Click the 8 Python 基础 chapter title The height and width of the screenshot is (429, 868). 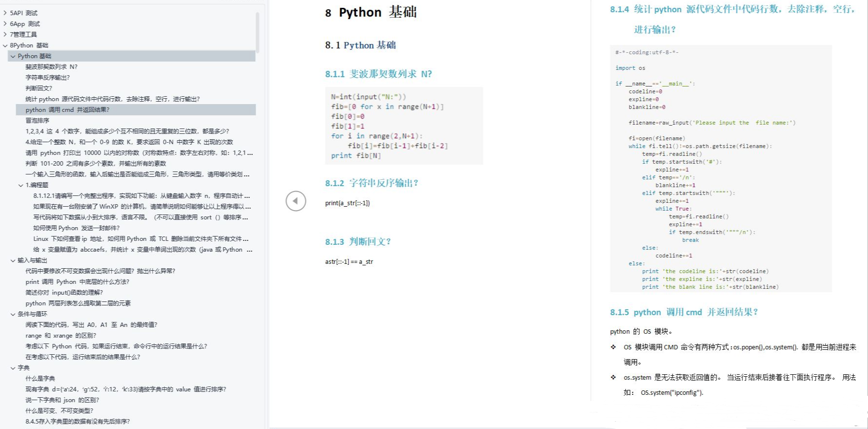[371, 12]
